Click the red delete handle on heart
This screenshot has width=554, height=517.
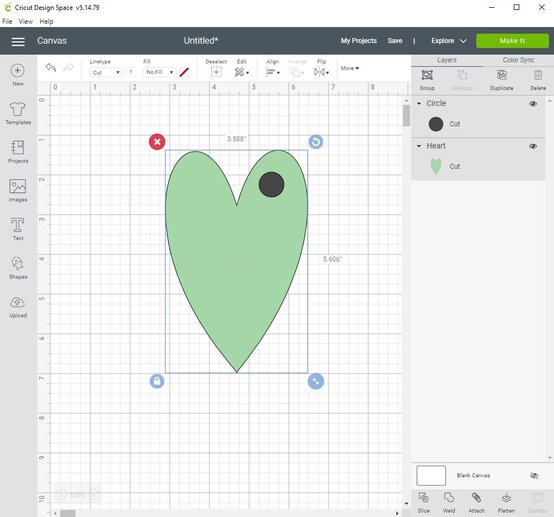pyautogui.click(x=157, y=142)
